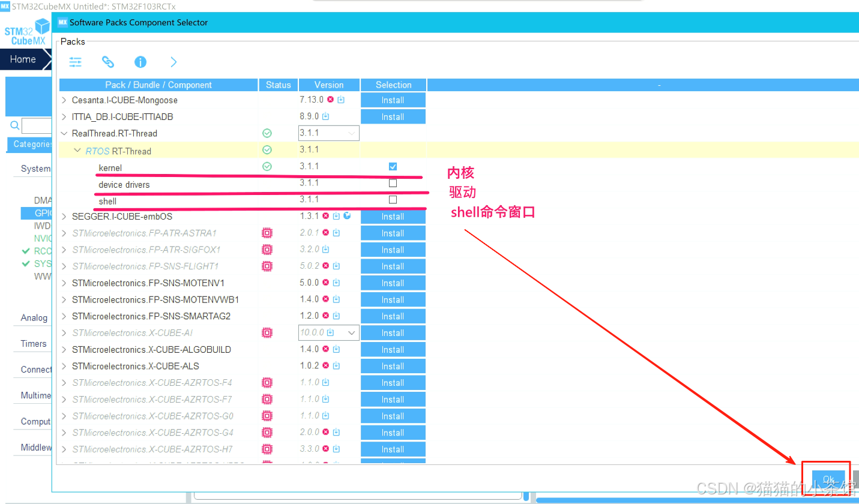The height and width of the screenshot is (504, 859).
Task: Click the chip status icon for X-CUBE-AI
Action: point(267,332)
